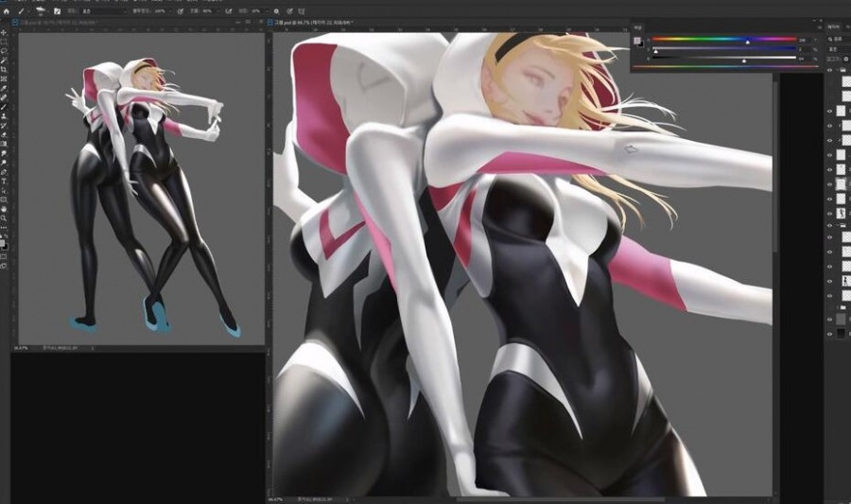Hide the currently selected layer

(x=829, y=184)
